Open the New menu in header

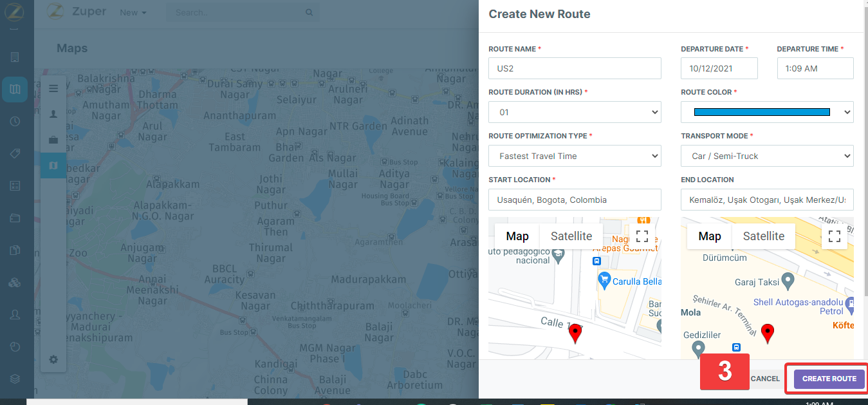pos(133,12)
